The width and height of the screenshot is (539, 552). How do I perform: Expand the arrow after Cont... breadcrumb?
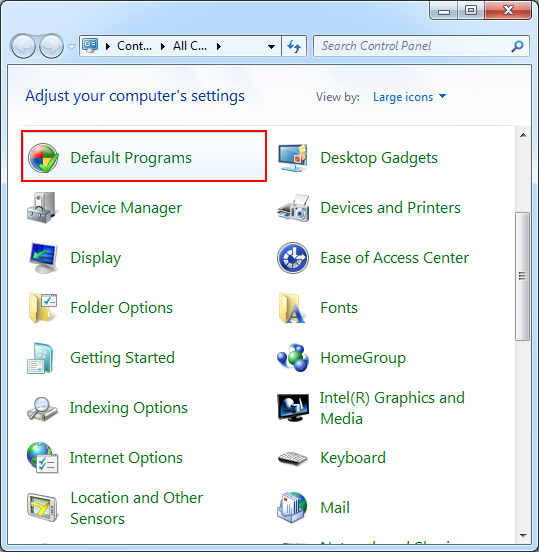162,46
